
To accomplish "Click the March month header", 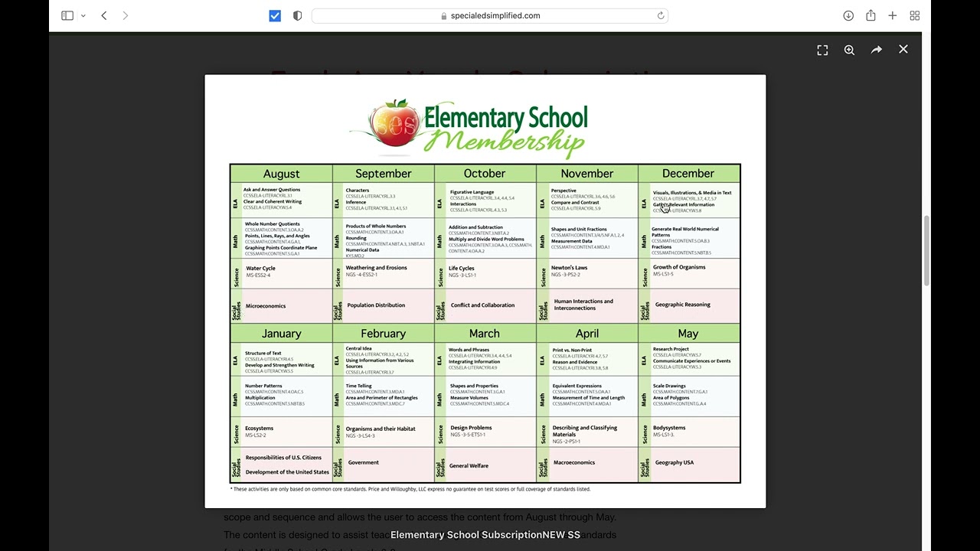I will (485, 334).
